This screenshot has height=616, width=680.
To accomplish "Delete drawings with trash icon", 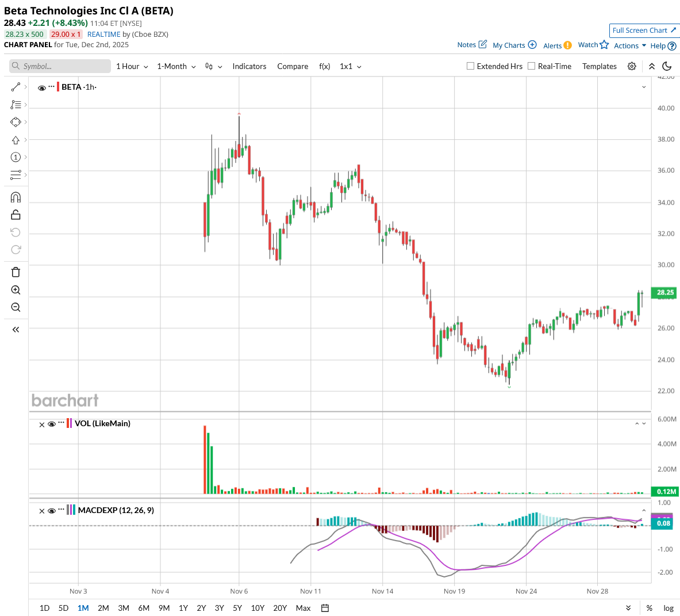I will pos(16,272).
